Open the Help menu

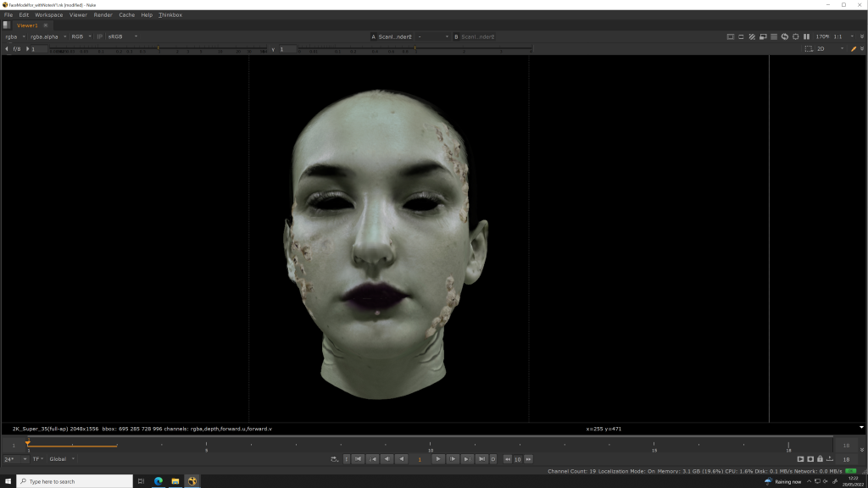pos(147,15)
